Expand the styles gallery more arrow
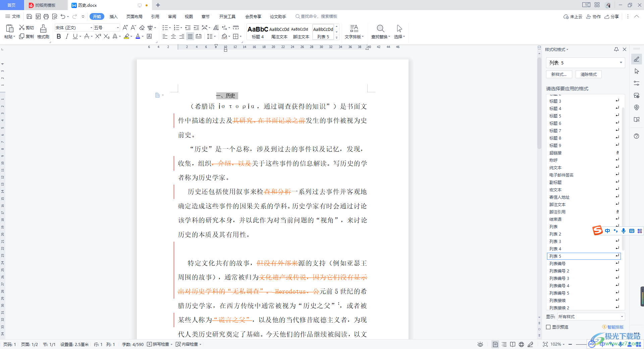644x349 pixels. coord(336,37)
